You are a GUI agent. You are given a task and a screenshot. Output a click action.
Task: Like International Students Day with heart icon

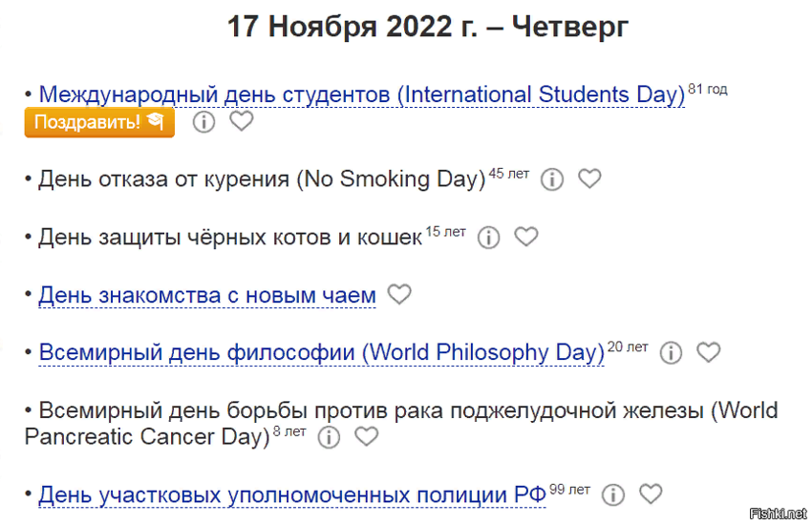coord(242,122)
